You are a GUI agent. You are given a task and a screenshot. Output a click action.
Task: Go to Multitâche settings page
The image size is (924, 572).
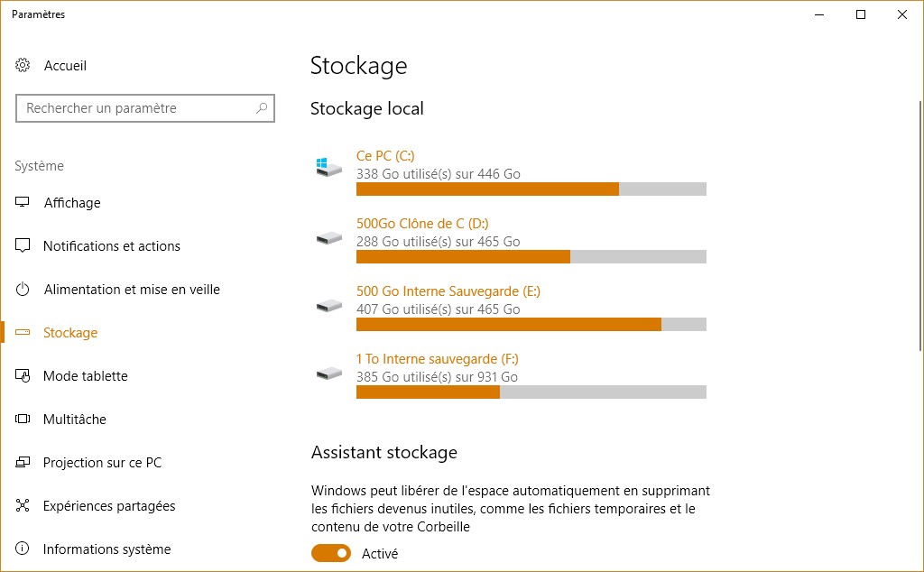click(74, 420)
